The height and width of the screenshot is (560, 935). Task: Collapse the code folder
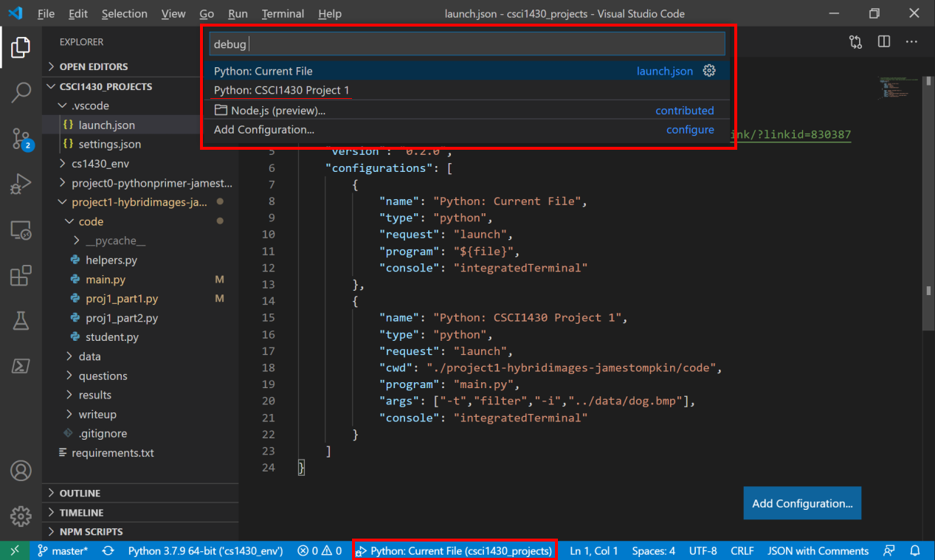coord(91,221)
